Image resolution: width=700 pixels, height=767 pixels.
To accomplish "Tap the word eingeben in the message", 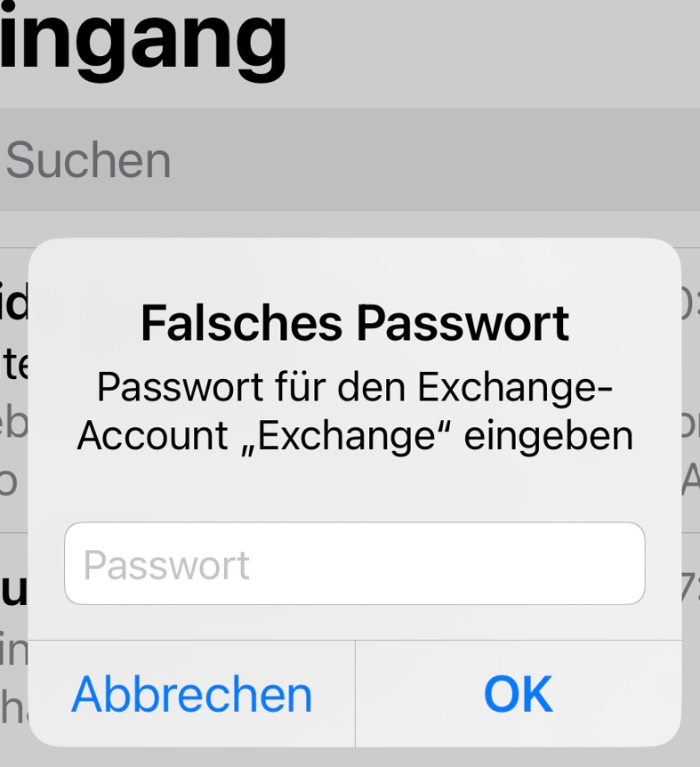I will coord(549,436).
